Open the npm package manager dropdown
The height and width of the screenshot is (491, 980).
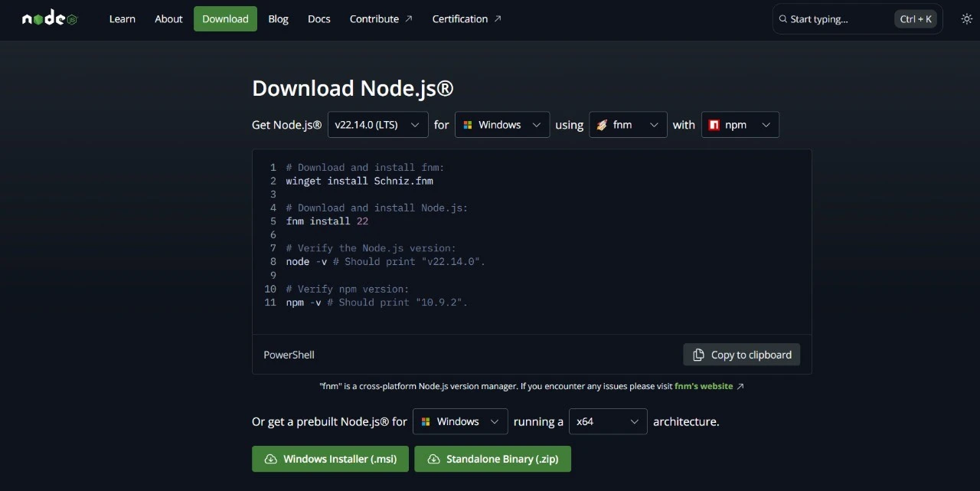740,125
